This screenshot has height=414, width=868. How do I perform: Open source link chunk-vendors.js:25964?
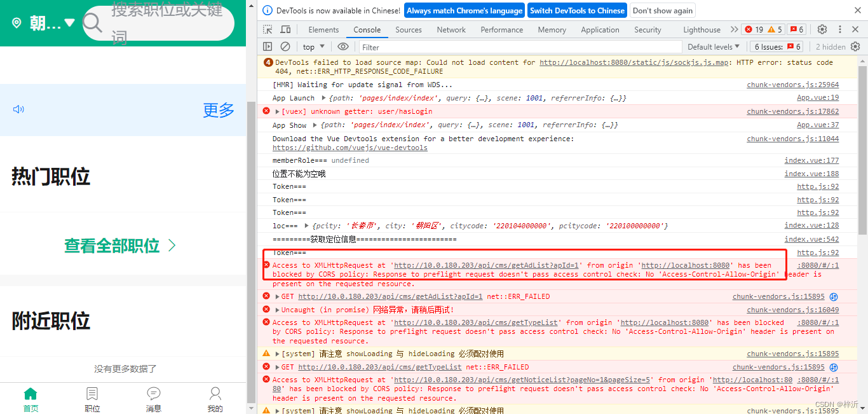coord(792,85)
